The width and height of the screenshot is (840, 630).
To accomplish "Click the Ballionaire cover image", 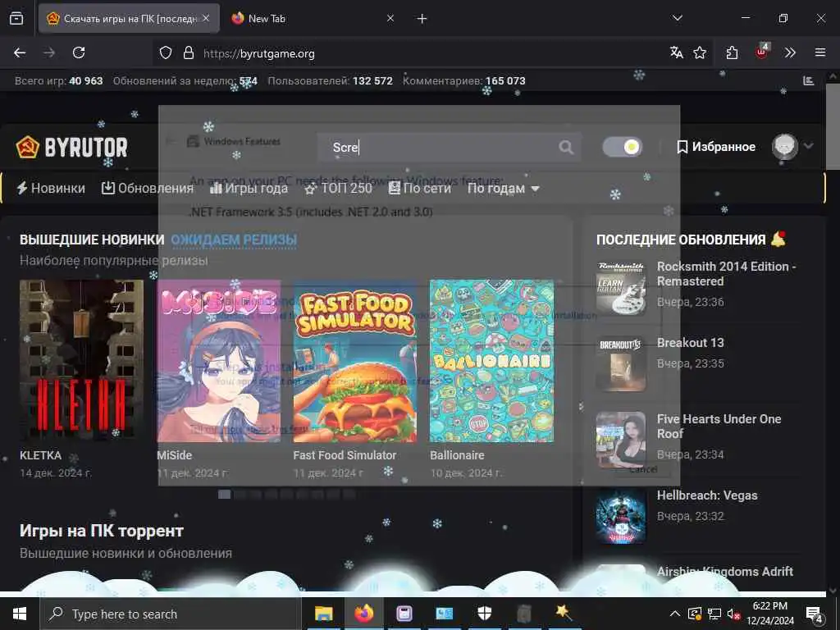I will point(491,361).
